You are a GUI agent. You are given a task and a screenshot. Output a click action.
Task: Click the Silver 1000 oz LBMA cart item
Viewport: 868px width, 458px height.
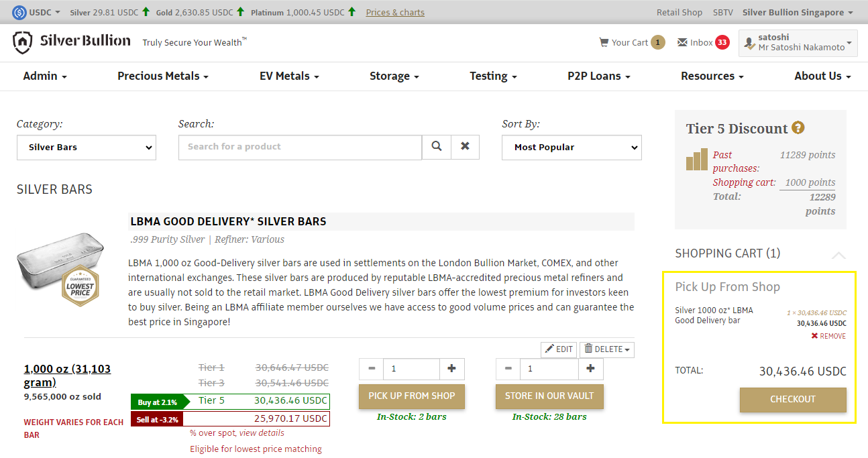coord(714,315)
